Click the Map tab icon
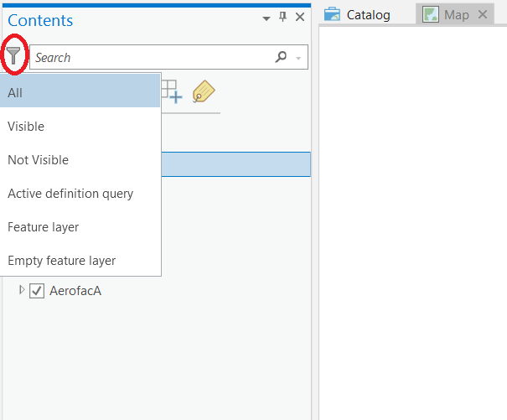The image size is (507, 420). (x=431, y=15)
